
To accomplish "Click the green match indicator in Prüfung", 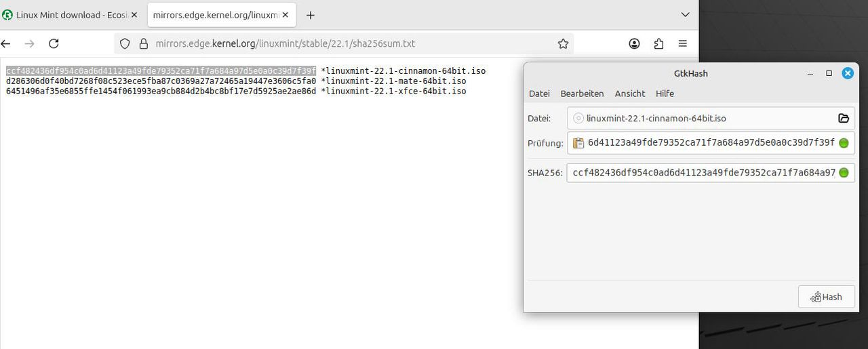I will click(x=844, y=143).
